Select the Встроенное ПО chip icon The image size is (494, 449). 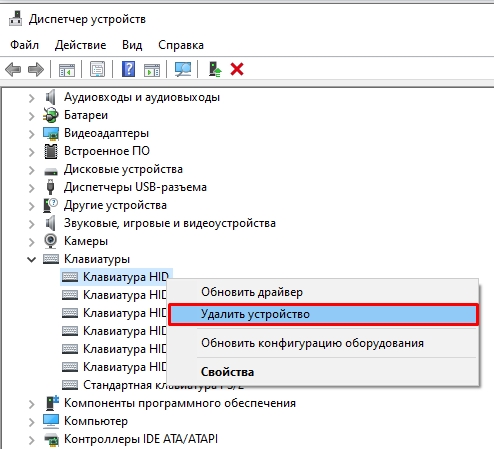click(51, 151)
